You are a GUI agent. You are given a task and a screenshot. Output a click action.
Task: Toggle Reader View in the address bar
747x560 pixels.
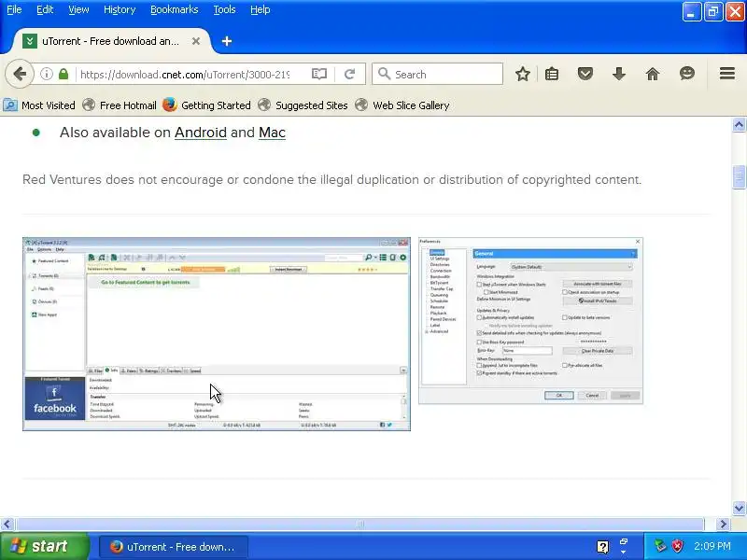[319, 74]
